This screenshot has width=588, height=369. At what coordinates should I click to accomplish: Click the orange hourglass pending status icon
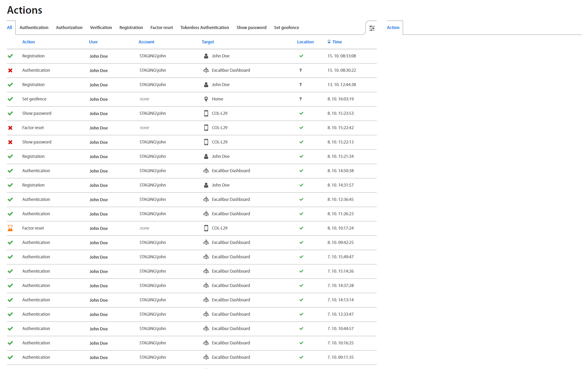pyautogui.click(x=10, y=228)
